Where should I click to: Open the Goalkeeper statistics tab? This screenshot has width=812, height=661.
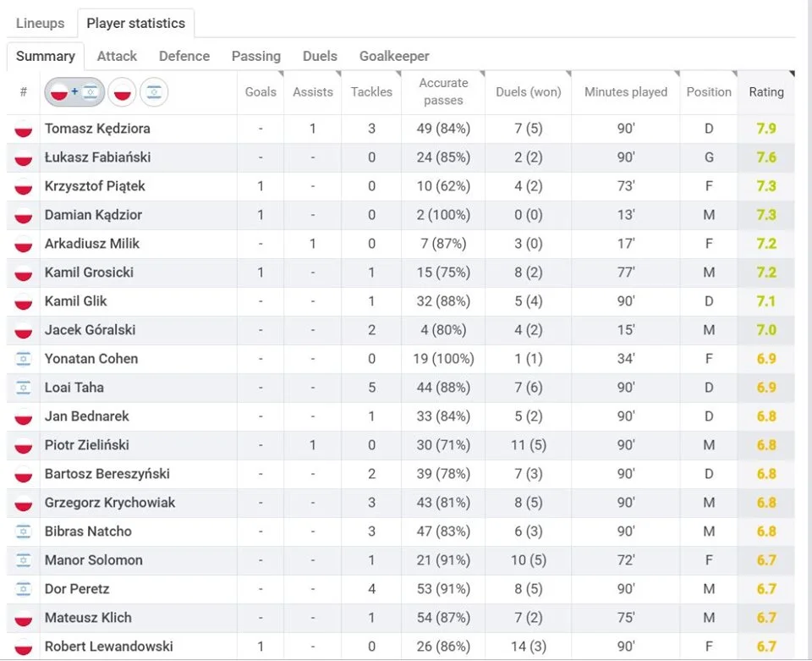(x=394, y=56)
